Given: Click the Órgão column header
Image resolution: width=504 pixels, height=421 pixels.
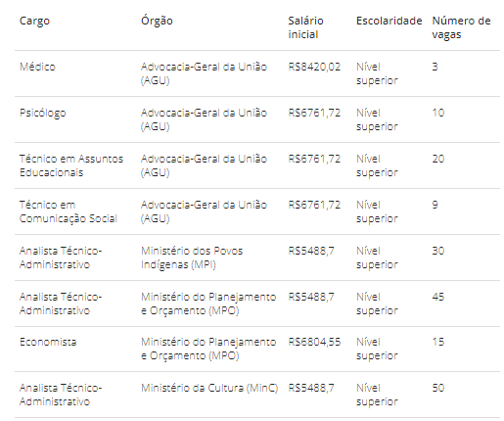Looking at the screenshot, I should [x=157, y=21].
